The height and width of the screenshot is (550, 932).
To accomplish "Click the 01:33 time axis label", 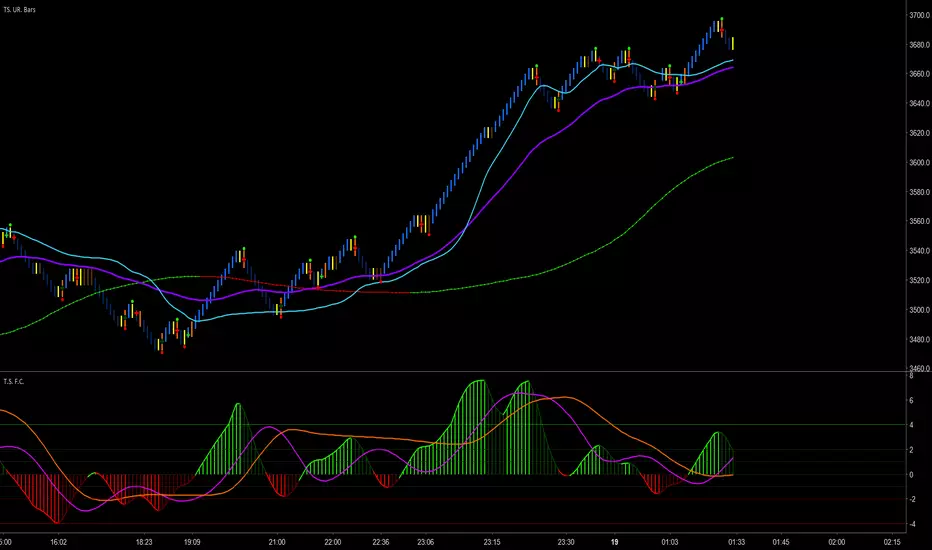I will click(735, 540).
